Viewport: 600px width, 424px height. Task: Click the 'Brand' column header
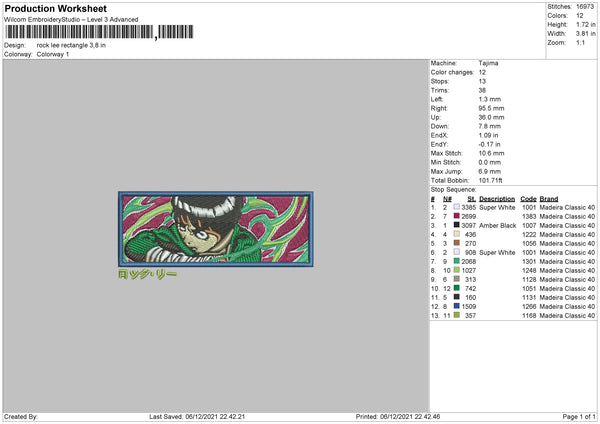tap(549, 199)
